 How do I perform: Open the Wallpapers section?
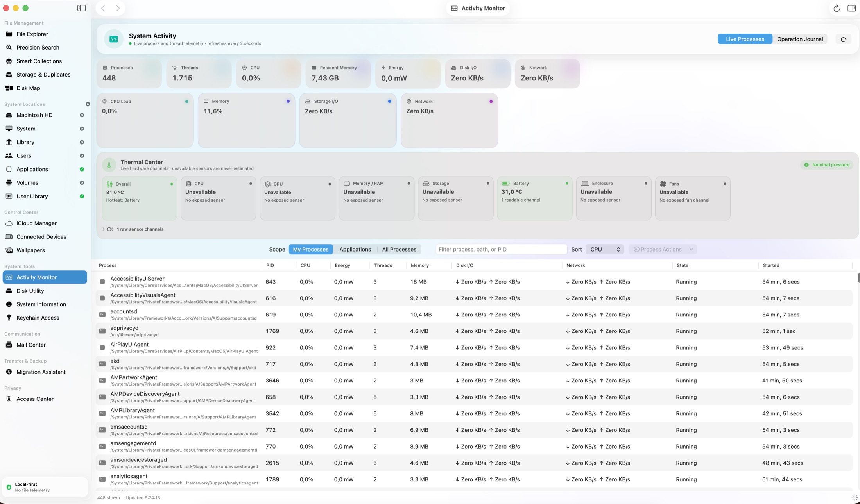(45, 250)
